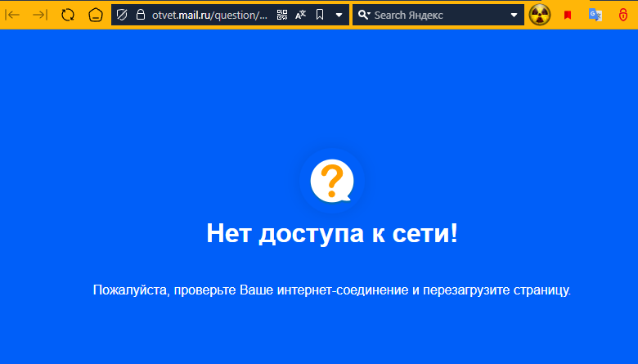Click the rewind (go back) arrow

pos(13,15)
